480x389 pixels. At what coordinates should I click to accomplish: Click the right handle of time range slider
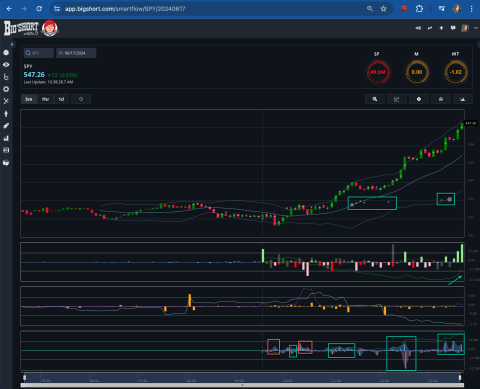(460, 377)
